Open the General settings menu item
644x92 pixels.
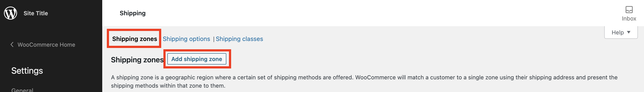(22, 90)
